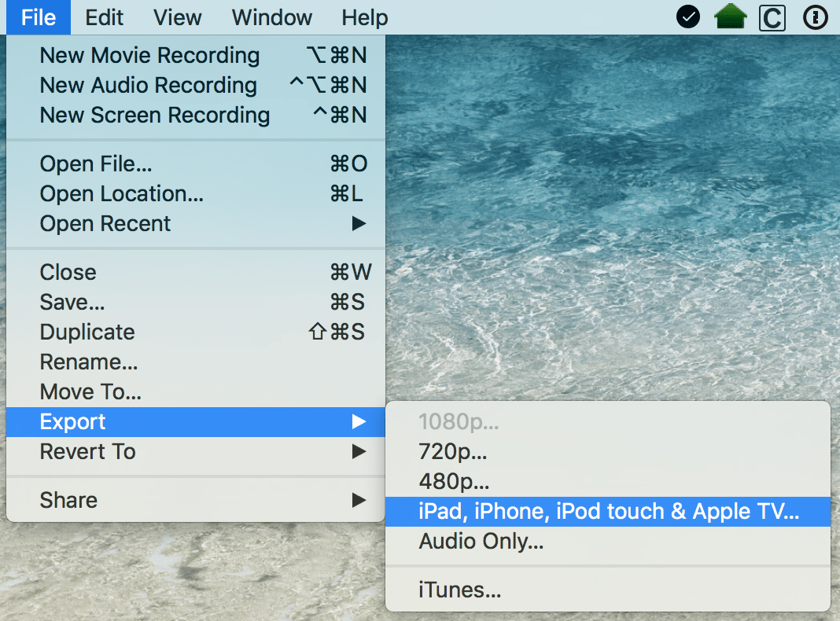The image size is (840, 621).
Task: Export Audio Only…
Action: 608,542
